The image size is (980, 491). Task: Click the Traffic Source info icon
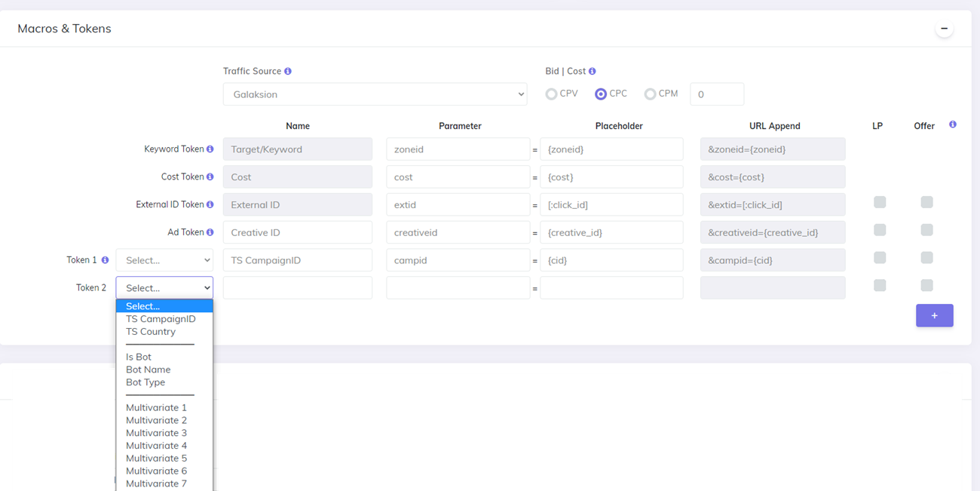pyautogui.click(x=288, y=72)
